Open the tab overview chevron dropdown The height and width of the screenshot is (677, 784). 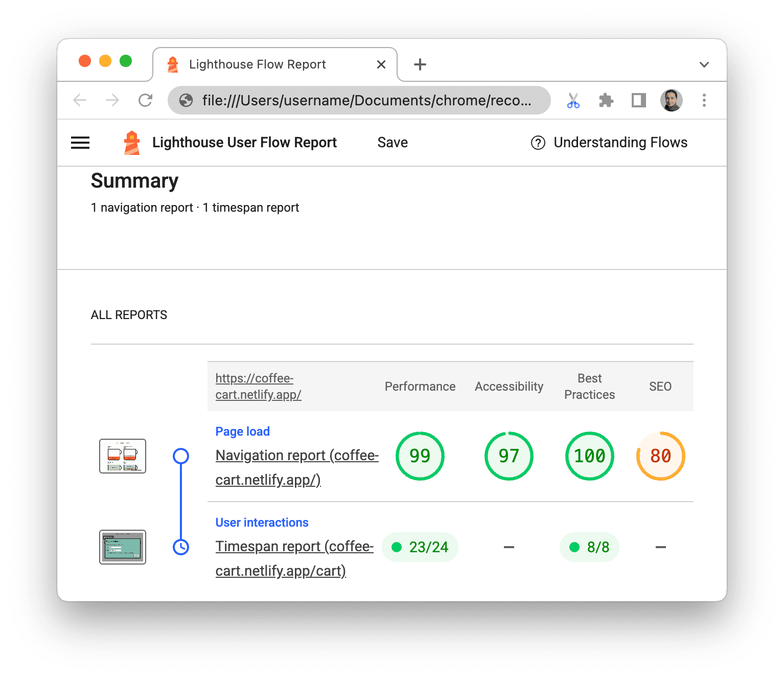coord(704,64)
